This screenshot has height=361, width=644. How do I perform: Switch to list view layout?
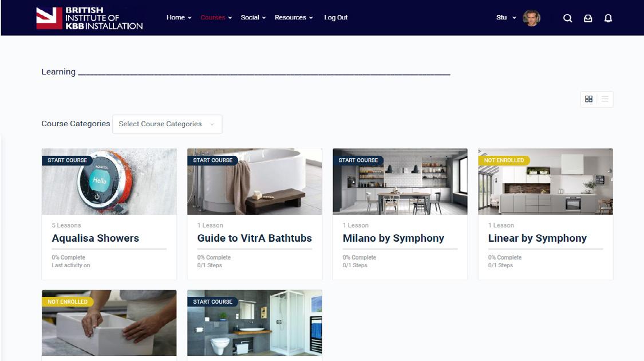pos(605,99)
